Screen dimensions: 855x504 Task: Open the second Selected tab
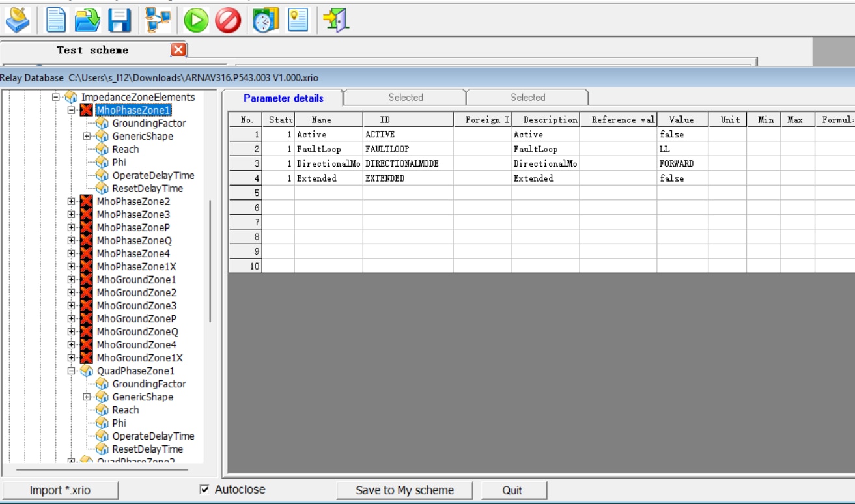coord(527,98)
